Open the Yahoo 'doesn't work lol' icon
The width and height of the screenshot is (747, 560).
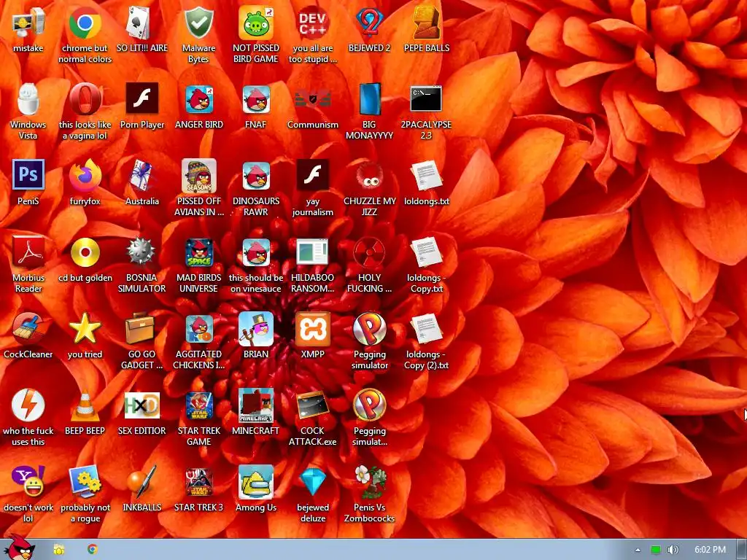pos(28,481)
